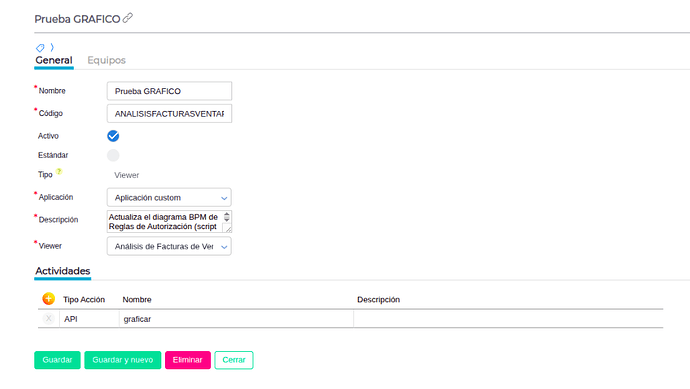Click the empty Descripción cell of graficar row
This screenshot has height=389, width=690.
click(508, 319)
